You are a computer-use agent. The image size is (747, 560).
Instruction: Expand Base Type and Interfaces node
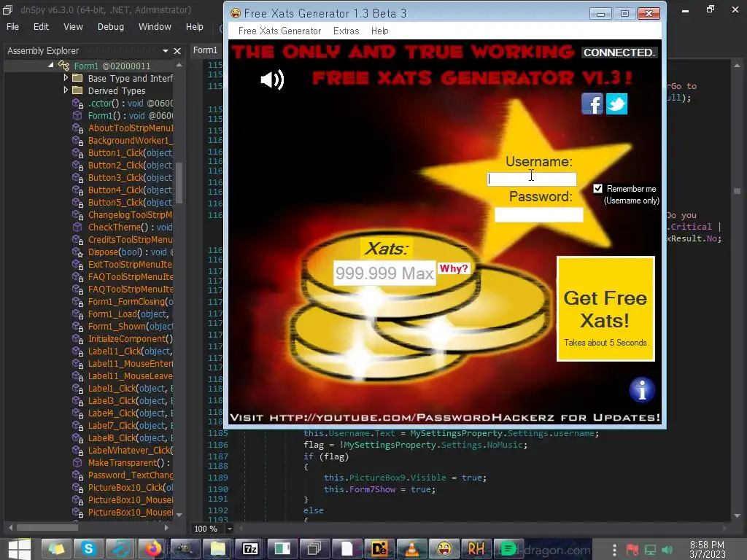point(66,77)
